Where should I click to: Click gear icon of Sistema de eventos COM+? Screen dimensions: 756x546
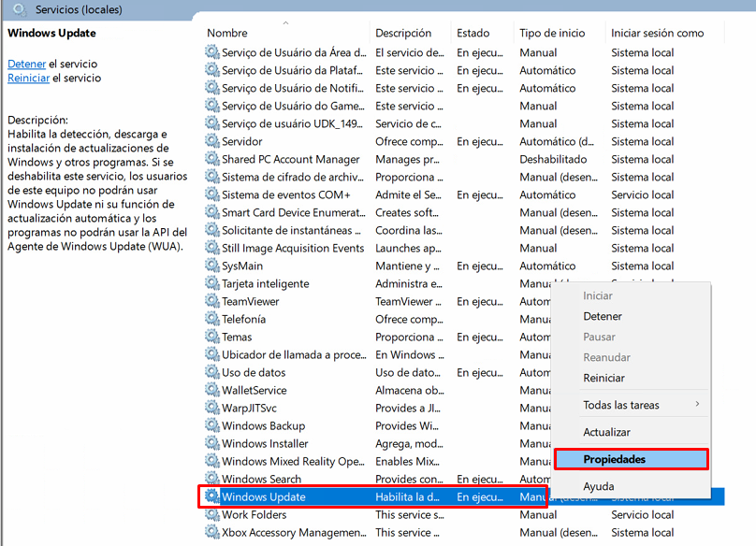click(212, 194)
